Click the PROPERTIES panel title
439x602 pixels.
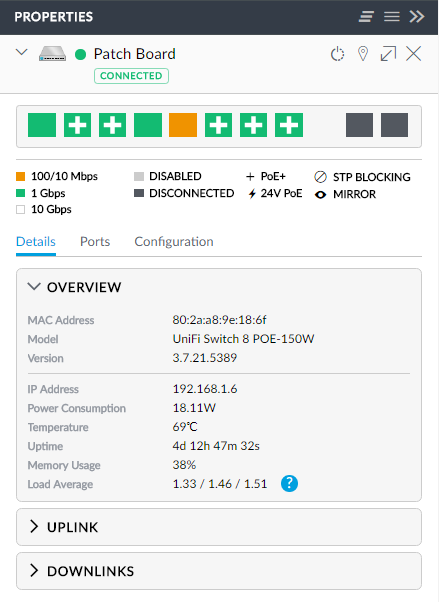54,17
